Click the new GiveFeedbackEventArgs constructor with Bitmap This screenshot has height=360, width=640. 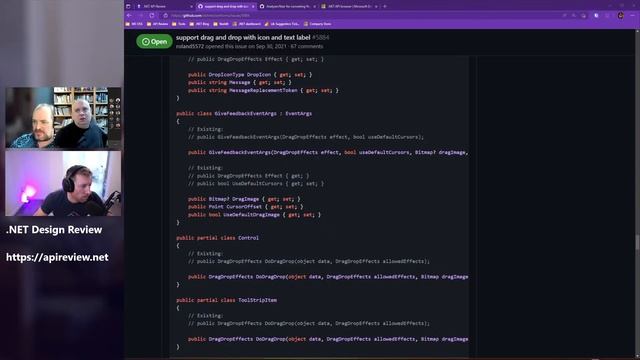[328, 152]
